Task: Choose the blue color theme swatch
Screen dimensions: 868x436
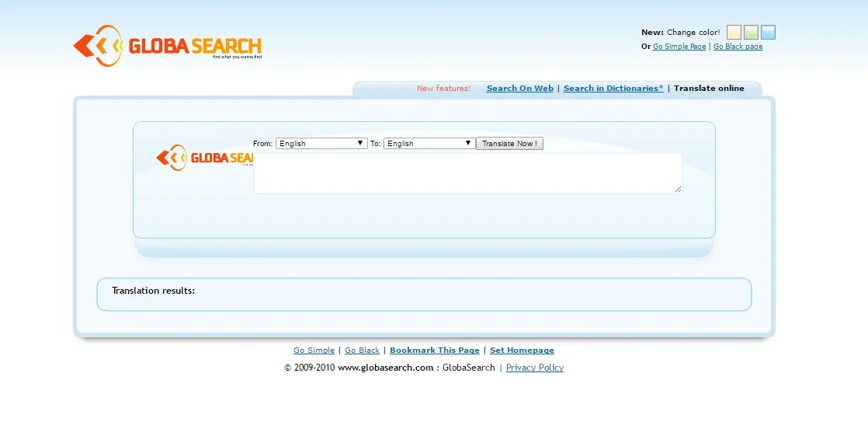Action: click(768, 32)
